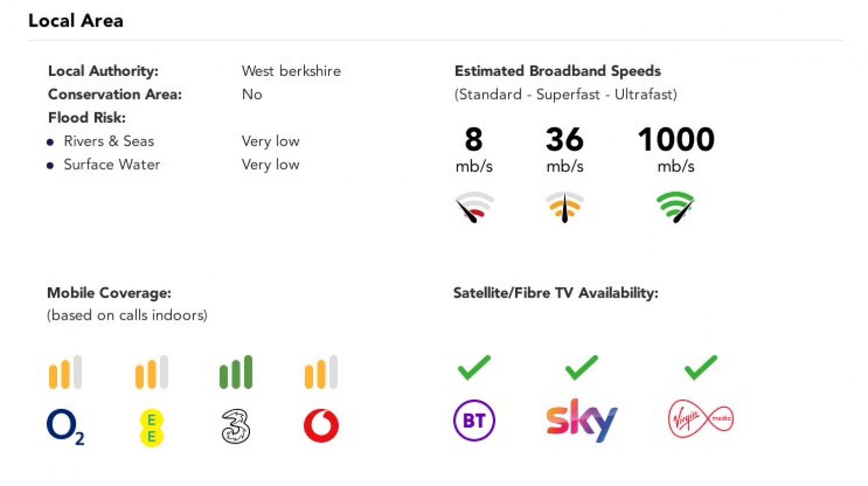Click the orange superfast speed gauge icon
This screenshot has height=486, width=868.
tap(565, 207)
